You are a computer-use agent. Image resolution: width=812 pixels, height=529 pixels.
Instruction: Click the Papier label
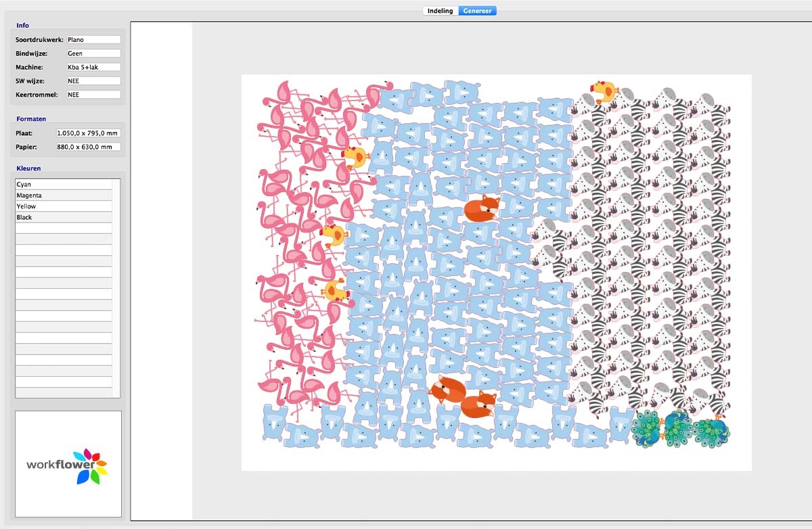tap(26, 147)
